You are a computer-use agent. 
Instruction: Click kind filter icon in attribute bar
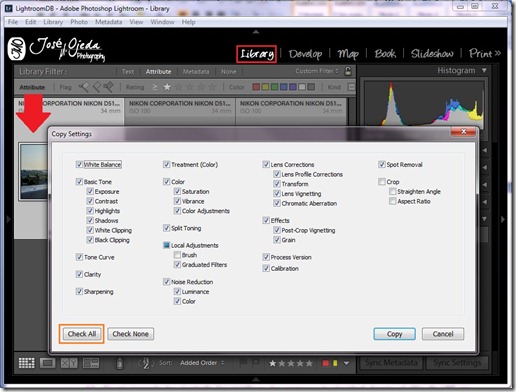(351, 87)
